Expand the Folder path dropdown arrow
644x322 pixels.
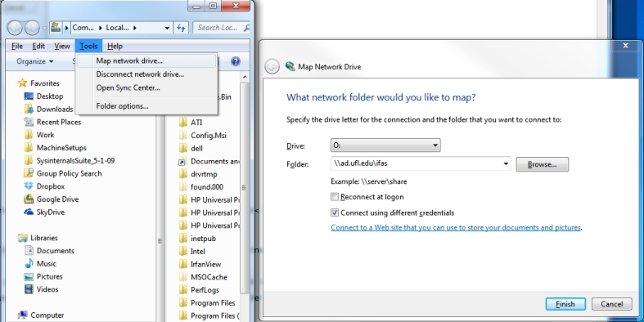(505, 164)
